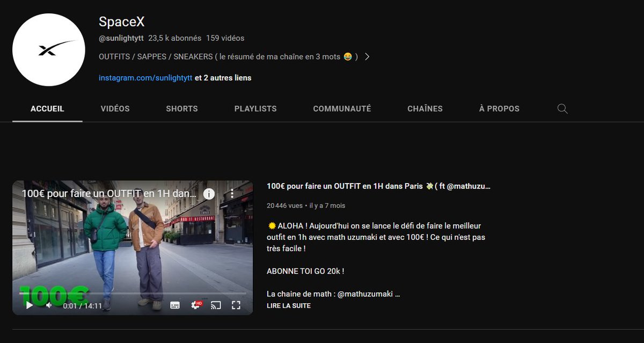Enter fullscreen mode on the video
Screen dimensions: 644x343
pos(236,305)
